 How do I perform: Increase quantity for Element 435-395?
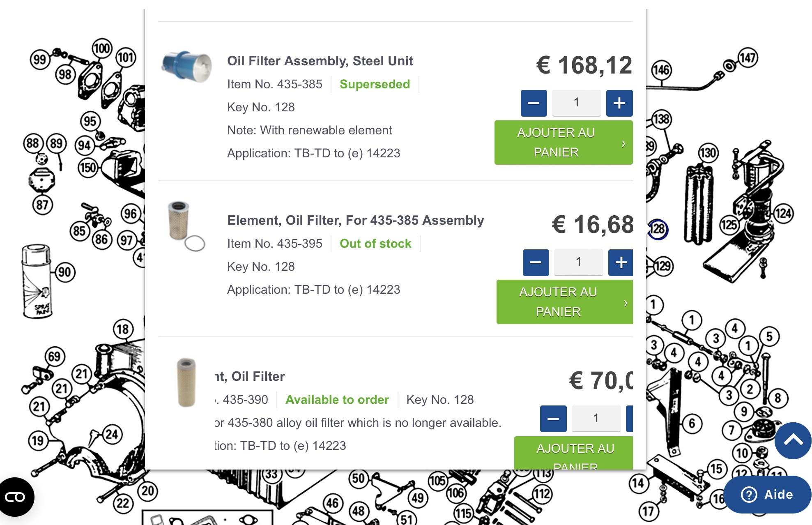(621, 262)
